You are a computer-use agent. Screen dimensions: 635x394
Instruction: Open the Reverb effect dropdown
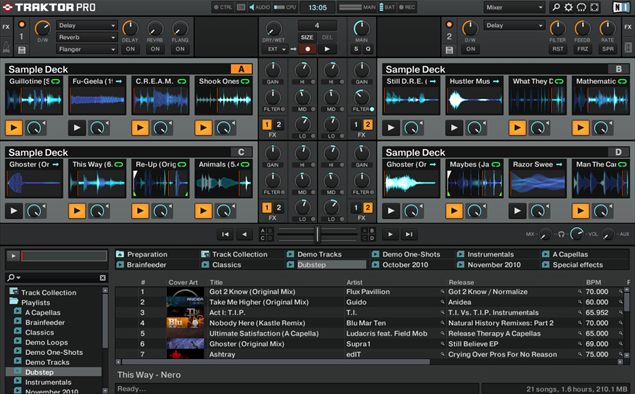(x=86, y=37)
